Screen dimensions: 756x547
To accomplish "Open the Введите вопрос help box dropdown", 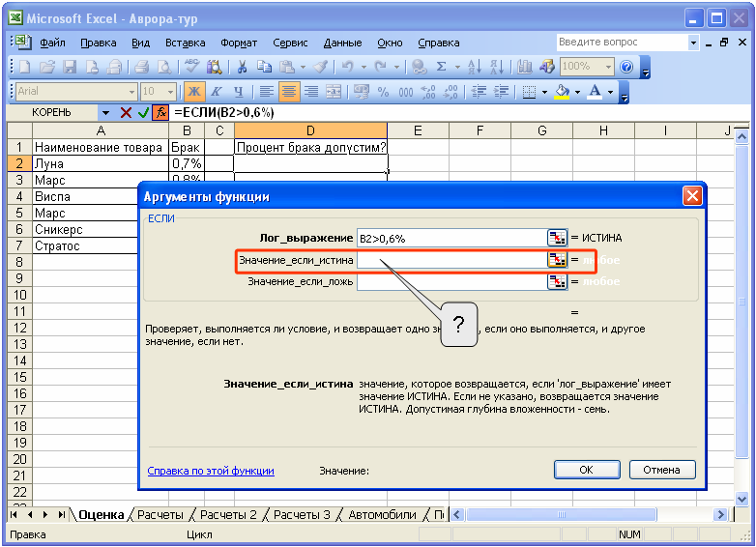I will [693, 43].
